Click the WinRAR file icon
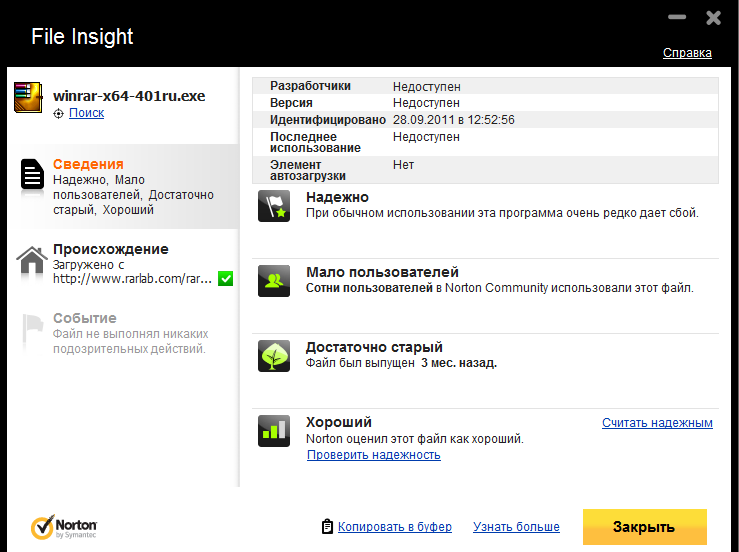739x552 pixels. tap(28, 98)
